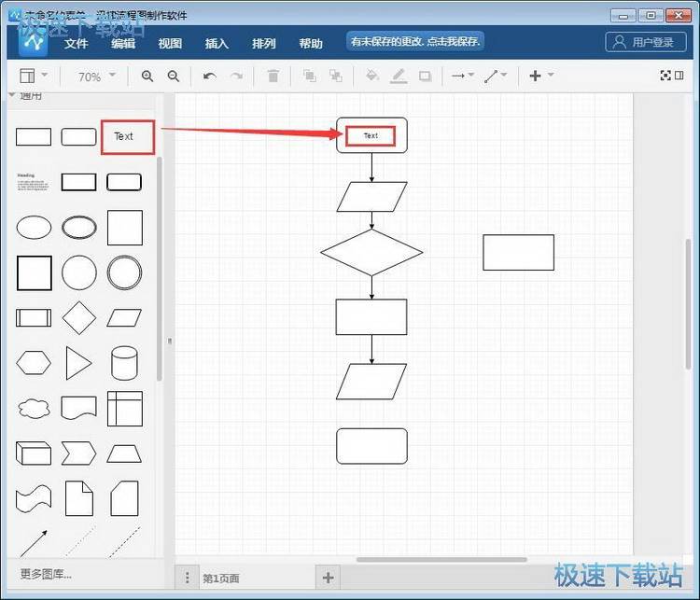
Task: Select the rounded rectangle shape in palette
Action: [78, 136]
